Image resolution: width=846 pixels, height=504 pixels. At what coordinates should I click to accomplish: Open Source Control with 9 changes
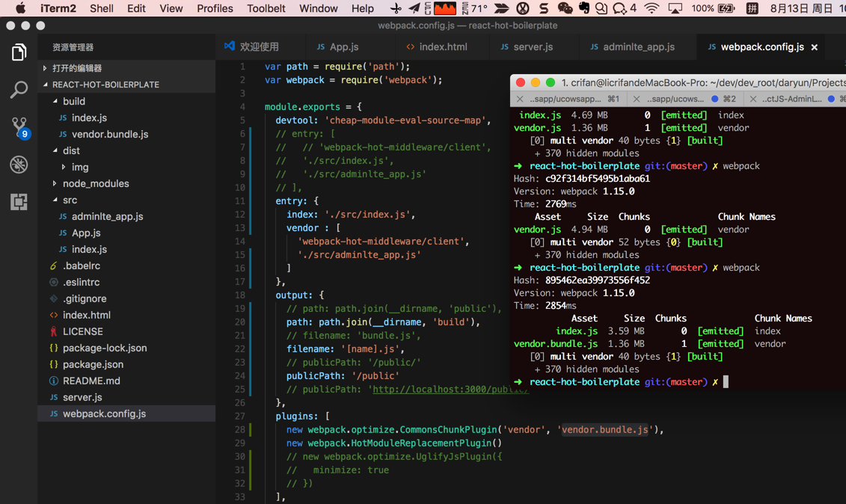pyautogui.click(x=19, y=127)
